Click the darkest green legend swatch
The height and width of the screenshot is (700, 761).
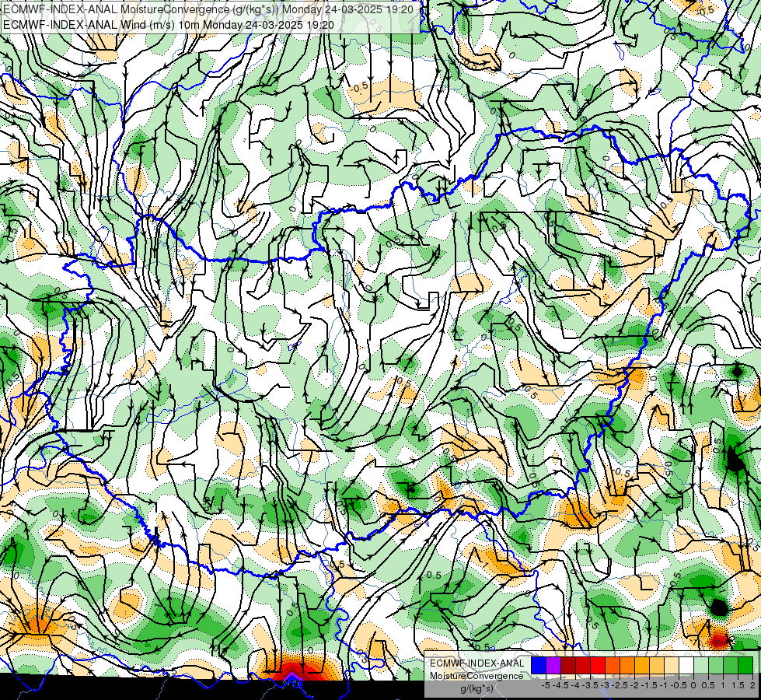745,665
